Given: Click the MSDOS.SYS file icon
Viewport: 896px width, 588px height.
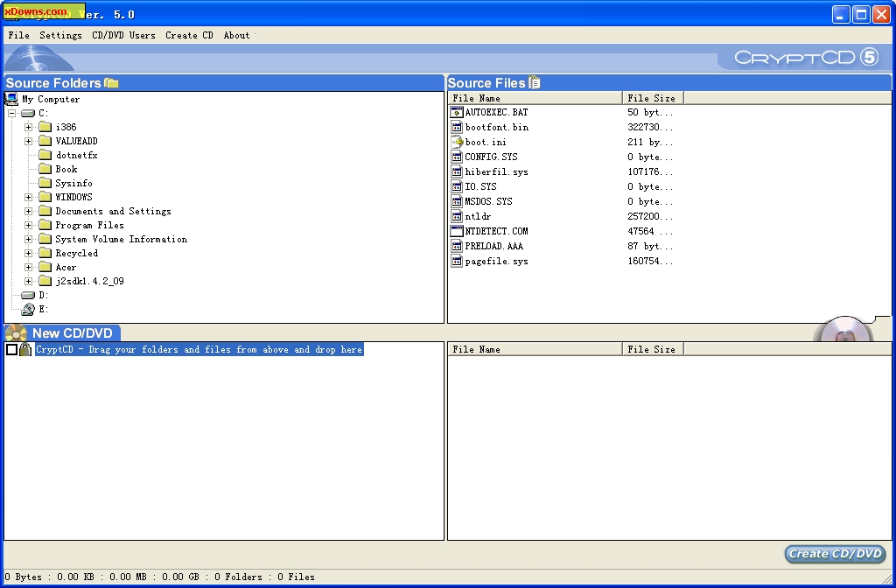Looking at the screenshot, I should [x=457, y=202].
